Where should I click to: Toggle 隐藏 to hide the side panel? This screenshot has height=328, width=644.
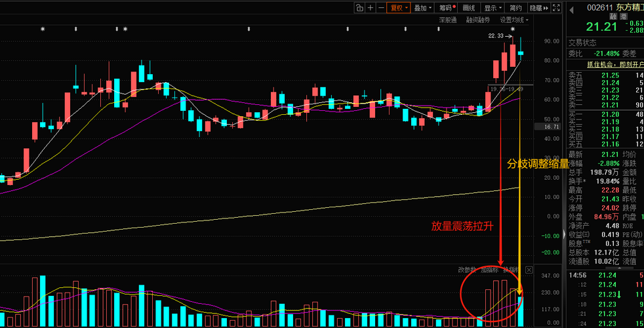tap(539, 8)
